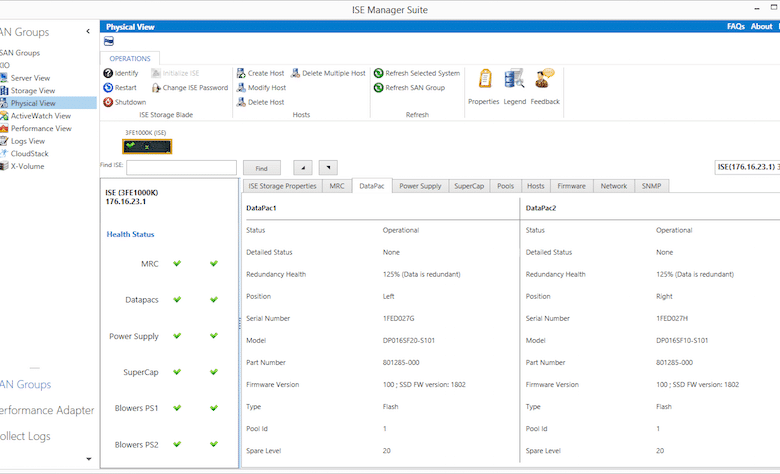Click the Delete Host icon
Viewport: 780px width, 474px height.
pyautogui.click(x=241, y=102)
